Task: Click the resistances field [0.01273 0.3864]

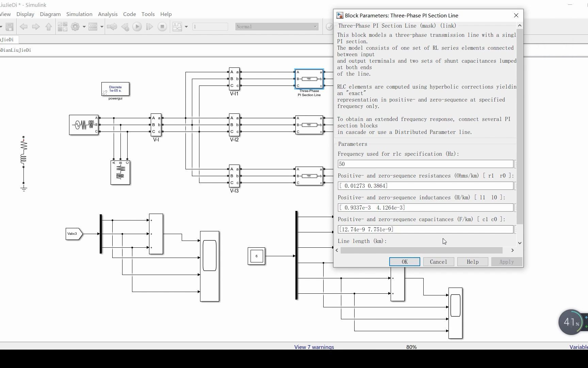Action: pyautogui.click(x=425, y=186)
